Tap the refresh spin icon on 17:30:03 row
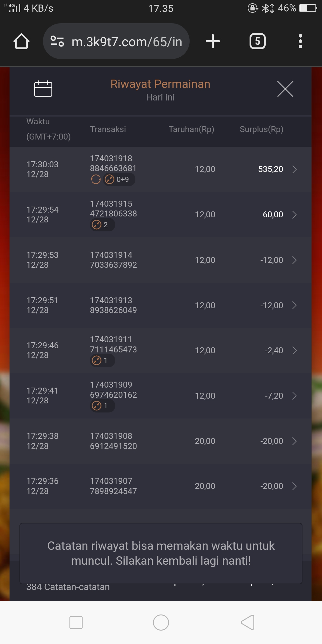Image resolution: width=322 pixels, height=644 pixels. (x=96, y=179)
